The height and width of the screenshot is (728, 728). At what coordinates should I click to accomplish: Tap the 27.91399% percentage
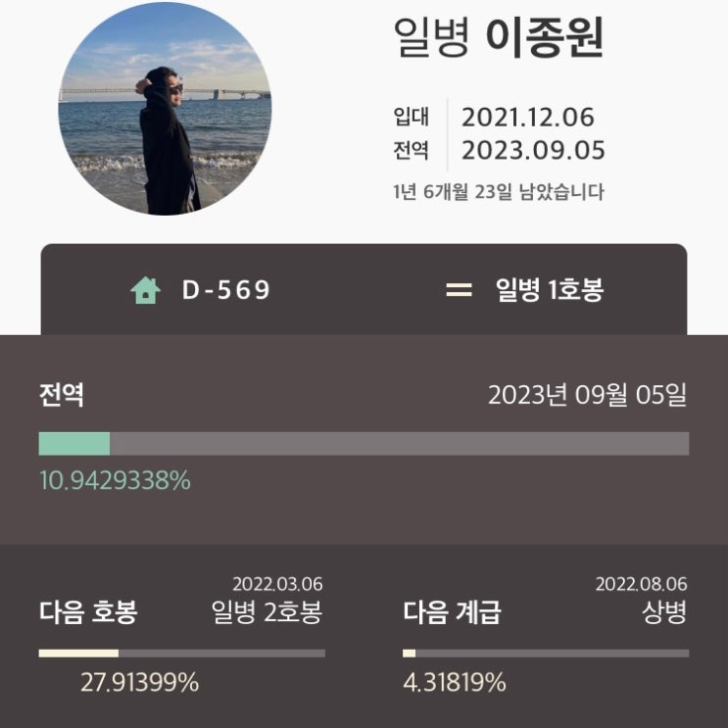tap(140, 683)
